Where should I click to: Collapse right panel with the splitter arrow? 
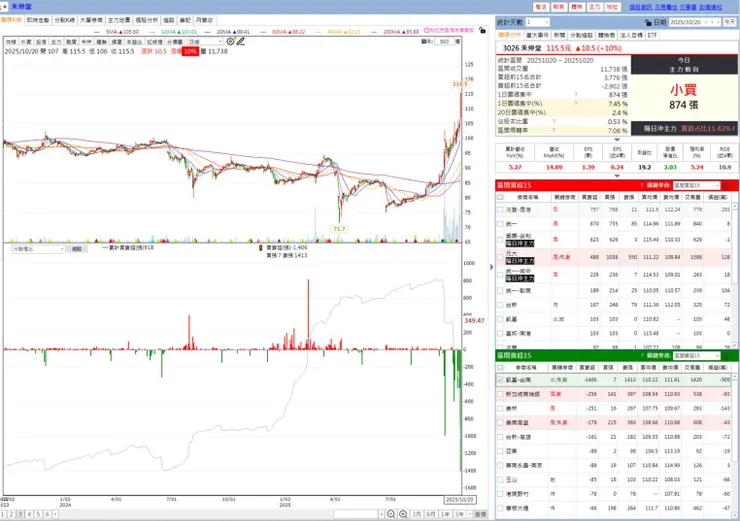pyautogui.click(x=491, y=267)
